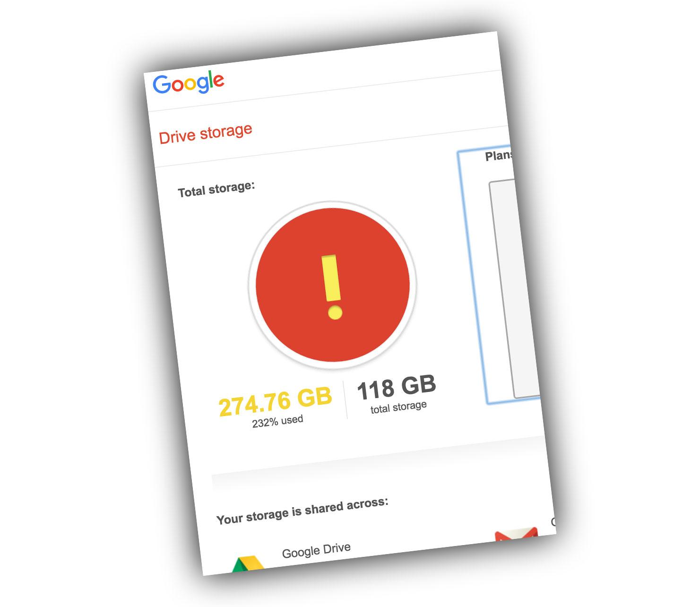
Task: Select the Drive storage page title
Action: click(206, 133)
